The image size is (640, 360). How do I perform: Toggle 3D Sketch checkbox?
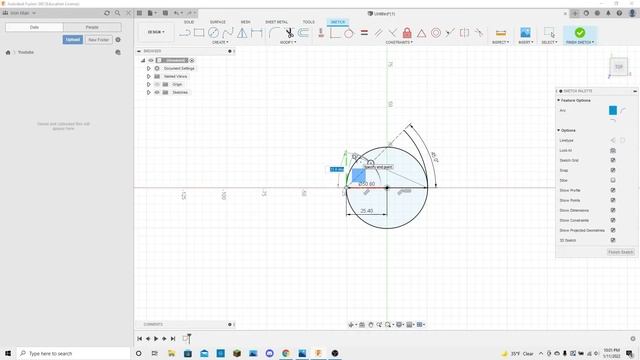(x=613, y=240)
